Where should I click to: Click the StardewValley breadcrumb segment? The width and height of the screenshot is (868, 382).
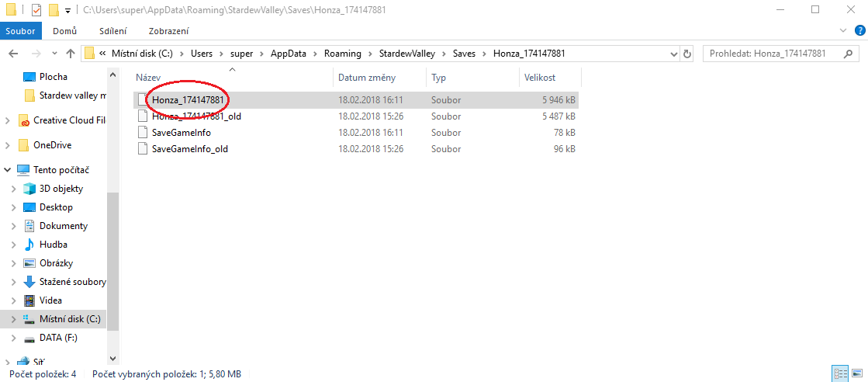coord(407,54)
